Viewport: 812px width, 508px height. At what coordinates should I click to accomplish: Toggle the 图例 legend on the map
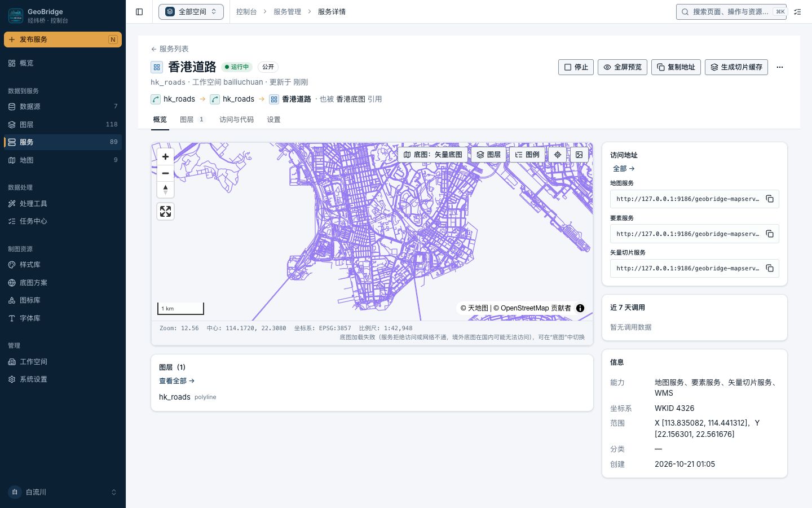527,155
